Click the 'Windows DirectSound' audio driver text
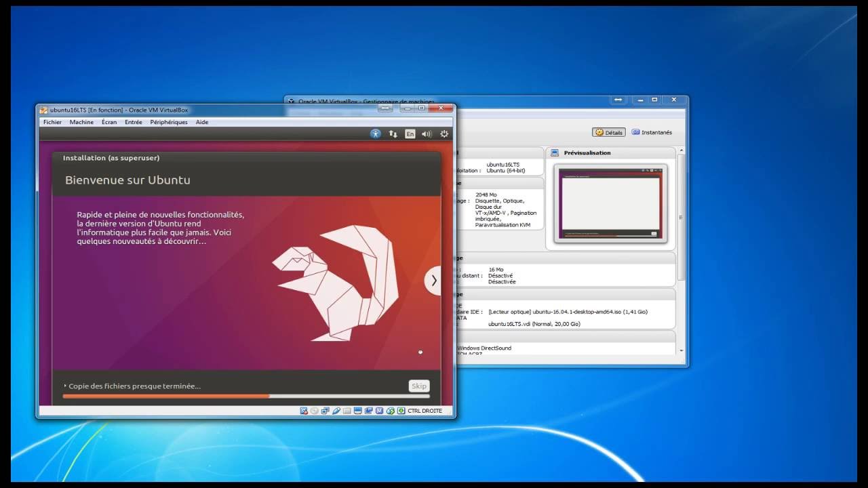Image resolution: width=868 pixels, height=488 pixels. click(485, 348)
